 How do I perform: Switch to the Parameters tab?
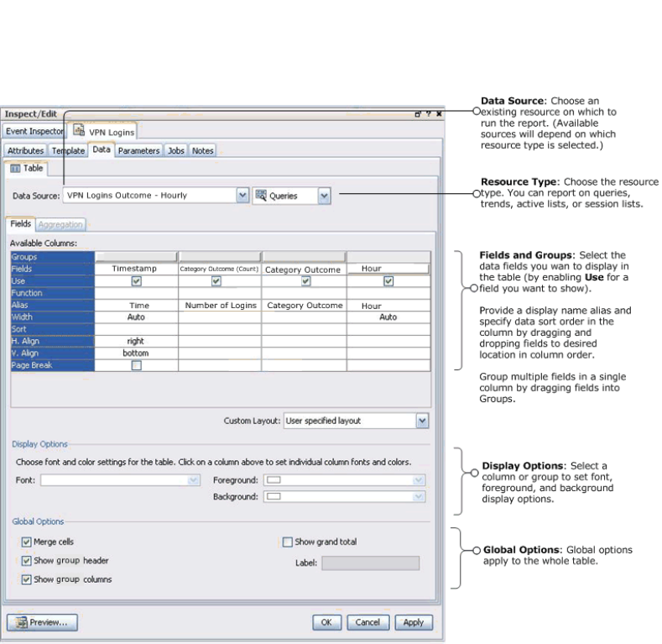[x=139, y=150]
